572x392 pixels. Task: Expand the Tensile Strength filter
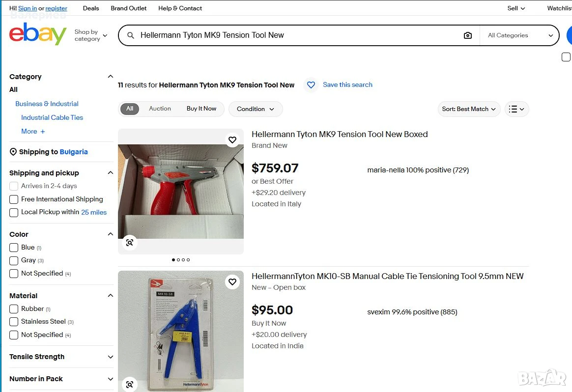(x=61, y=357)
